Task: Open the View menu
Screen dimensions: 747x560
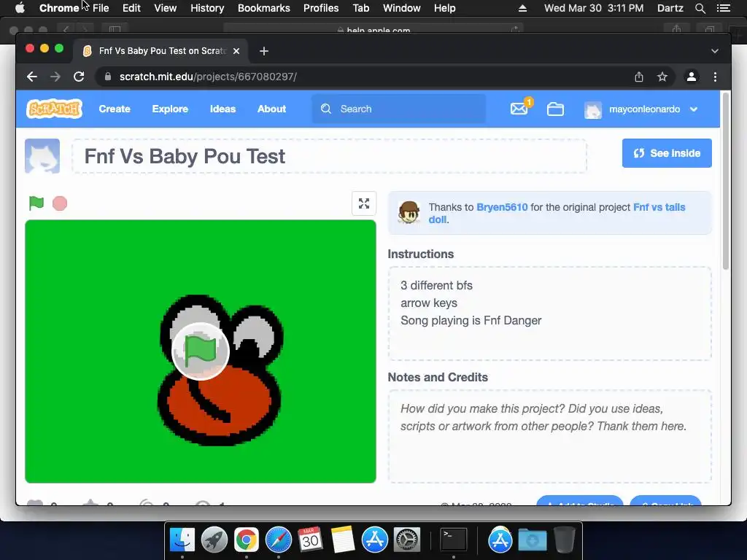Action: (166, 8)
